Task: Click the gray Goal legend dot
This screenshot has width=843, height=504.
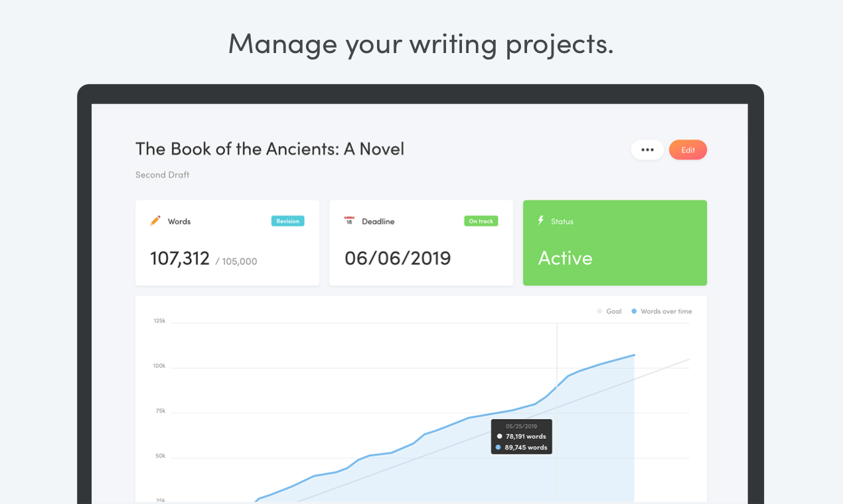Action: point(599,311)
